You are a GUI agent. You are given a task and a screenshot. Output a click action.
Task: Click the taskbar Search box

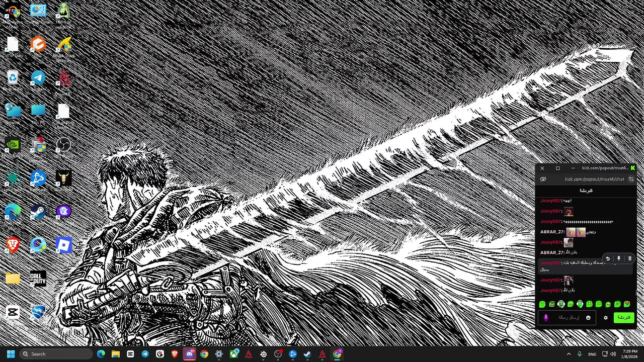click(x=55, y=354)
